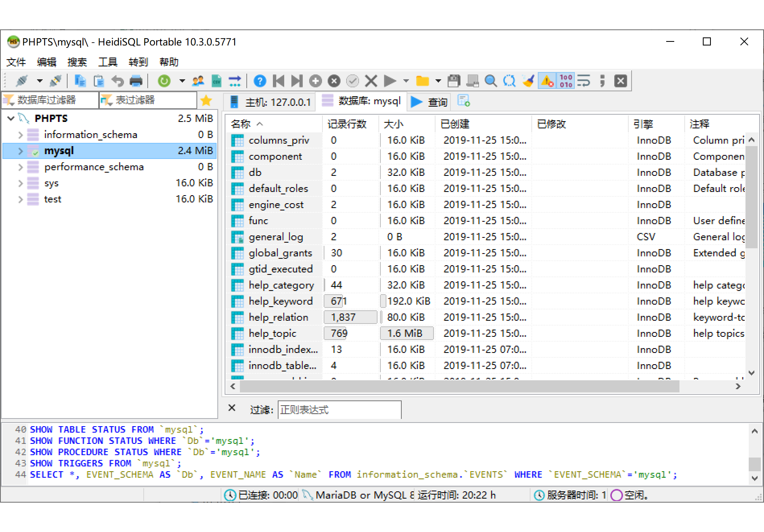Sort by 大小 column header
Screen dimensions: 764x532
(407, 124)
